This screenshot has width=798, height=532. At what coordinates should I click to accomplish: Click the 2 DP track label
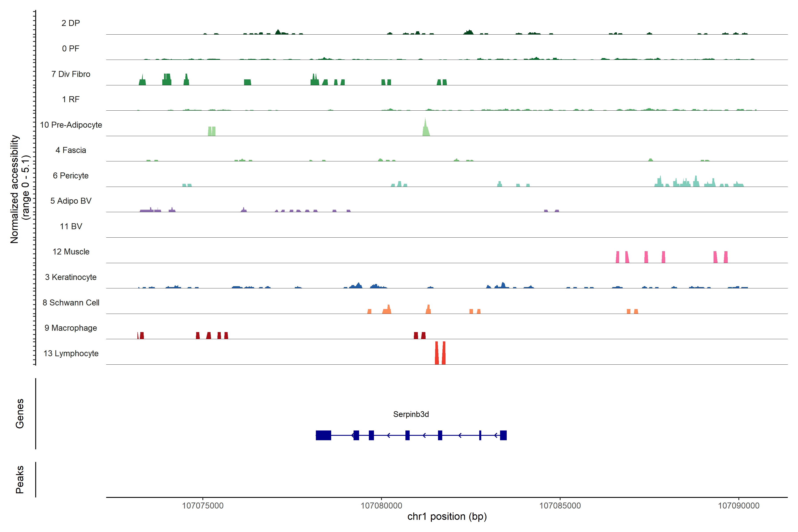coord(70,23)
